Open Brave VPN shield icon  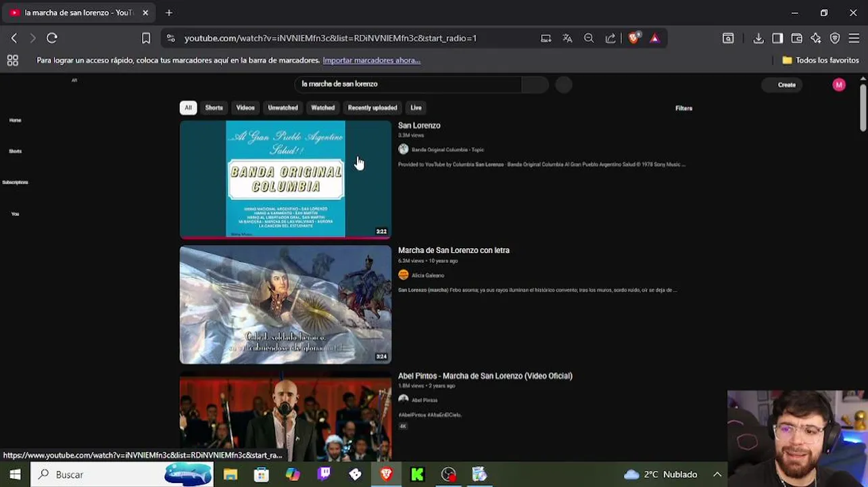[x=835, y=39]
